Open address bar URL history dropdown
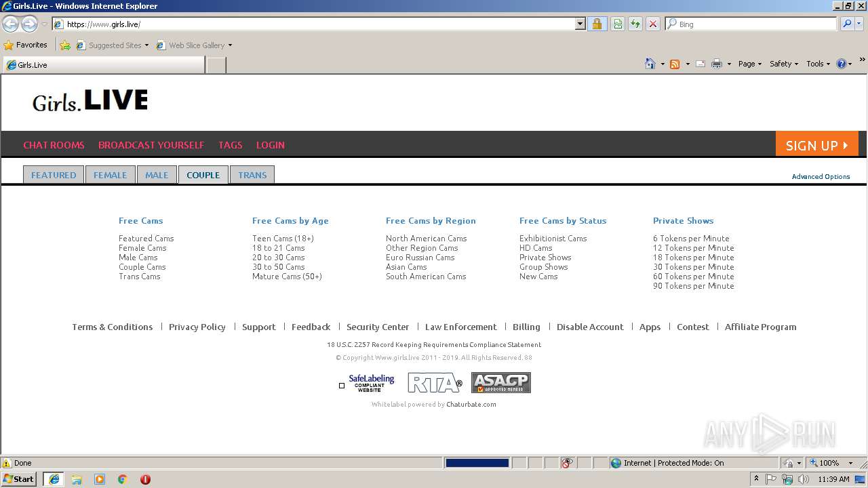 pos(580,24)
